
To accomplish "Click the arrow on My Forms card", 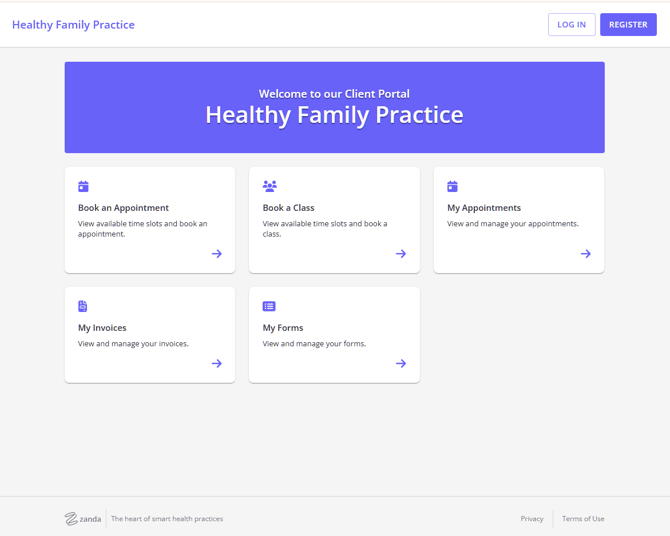I will click(401, 364).
